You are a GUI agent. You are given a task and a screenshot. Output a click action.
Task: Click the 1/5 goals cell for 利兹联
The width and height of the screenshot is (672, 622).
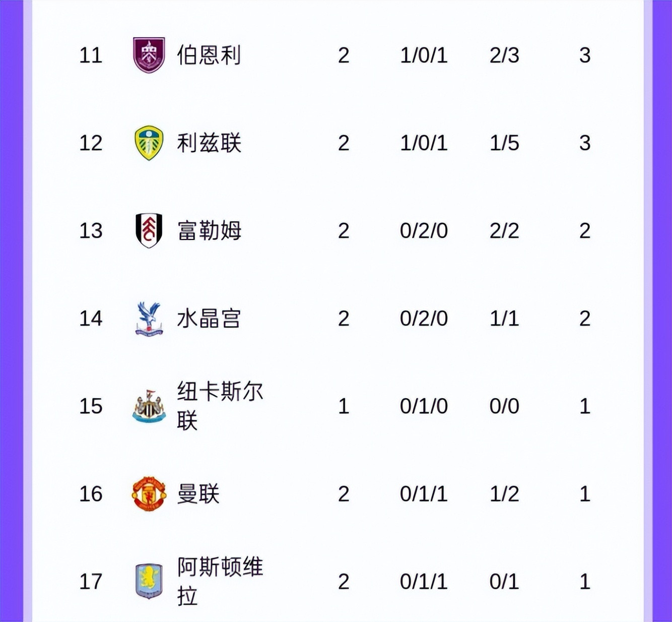coord(504,143)
